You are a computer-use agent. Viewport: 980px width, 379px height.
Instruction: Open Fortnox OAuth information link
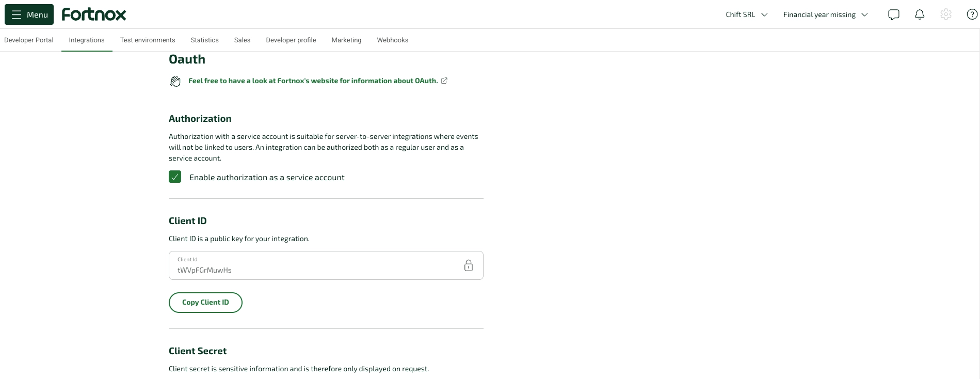coord(313,81)
